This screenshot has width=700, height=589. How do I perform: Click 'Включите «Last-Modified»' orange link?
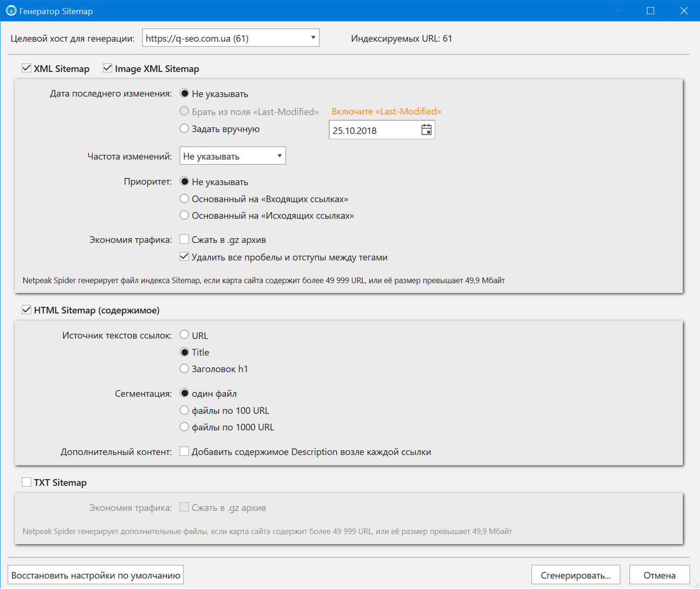pos(386,112)
